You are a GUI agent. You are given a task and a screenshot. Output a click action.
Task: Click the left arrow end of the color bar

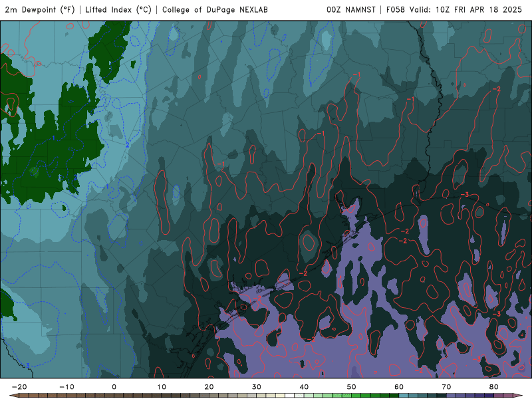pyautogui.click(x=14, y=395)
